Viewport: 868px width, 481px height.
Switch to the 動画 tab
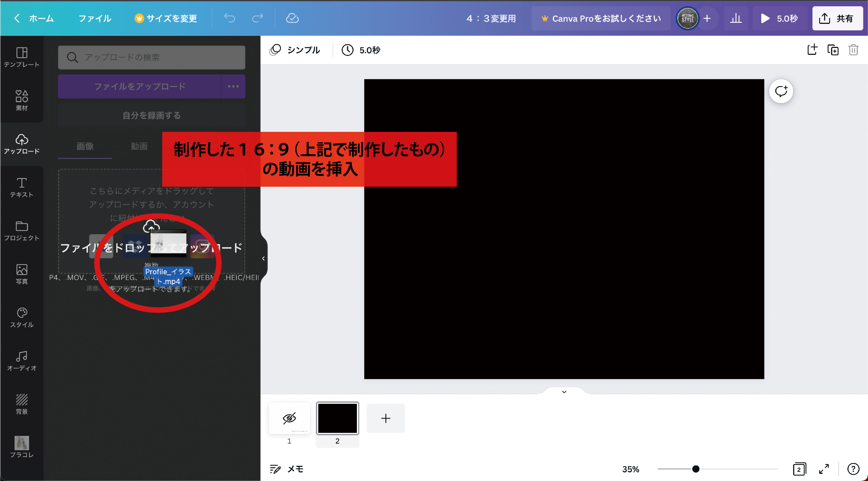(139, 146)
